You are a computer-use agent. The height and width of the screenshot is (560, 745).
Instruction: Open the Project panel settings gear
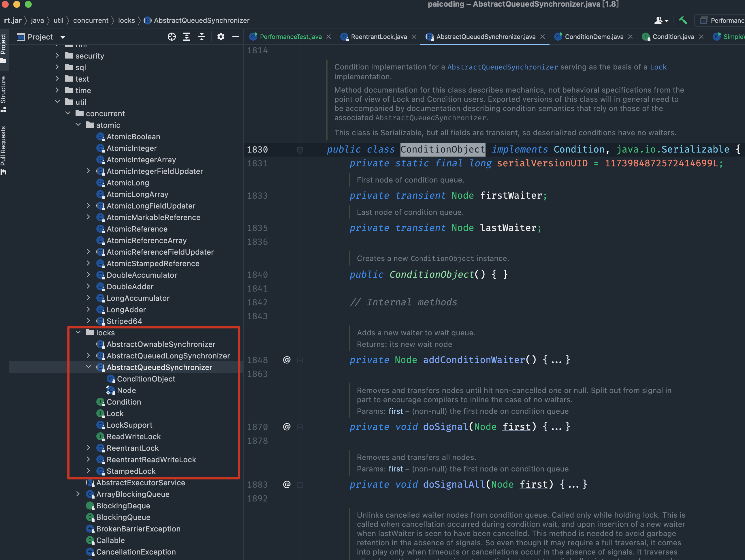click(221, 37)
